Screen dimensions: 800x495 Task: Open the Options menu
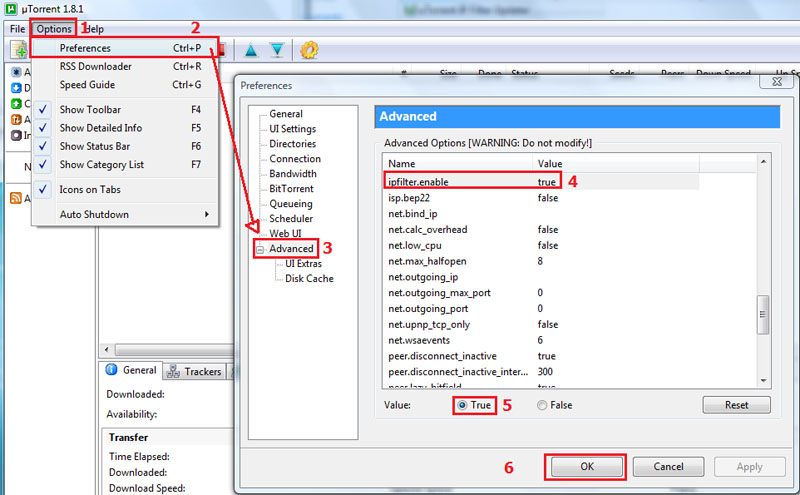tap(54, 29)
